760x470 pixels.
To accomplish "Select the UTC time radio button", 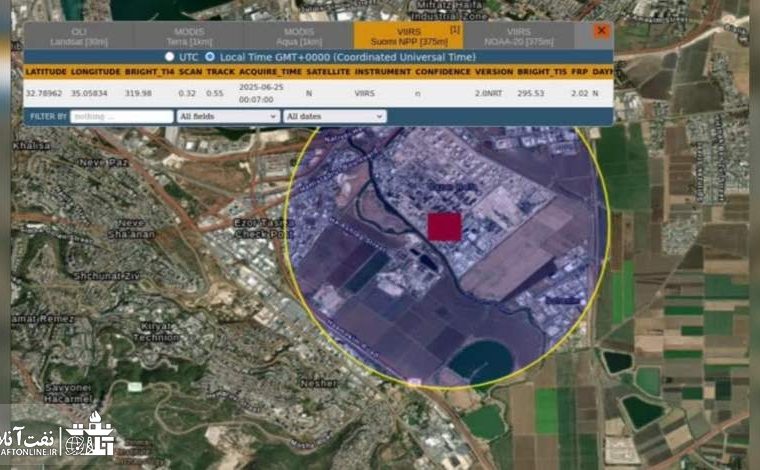I will tap(169, 57).
